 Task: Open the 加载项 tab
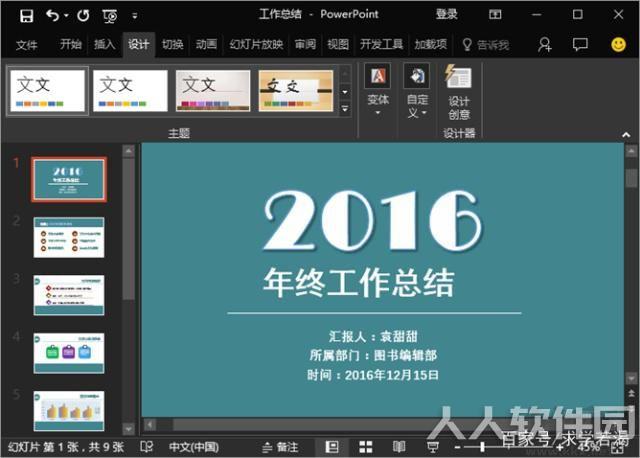(431, 44)
